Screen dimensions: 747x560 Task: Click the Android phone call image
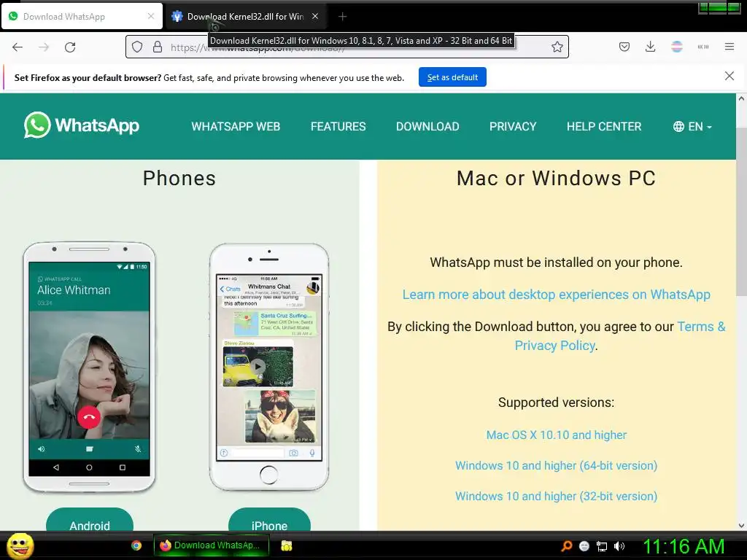coord(89,367)
